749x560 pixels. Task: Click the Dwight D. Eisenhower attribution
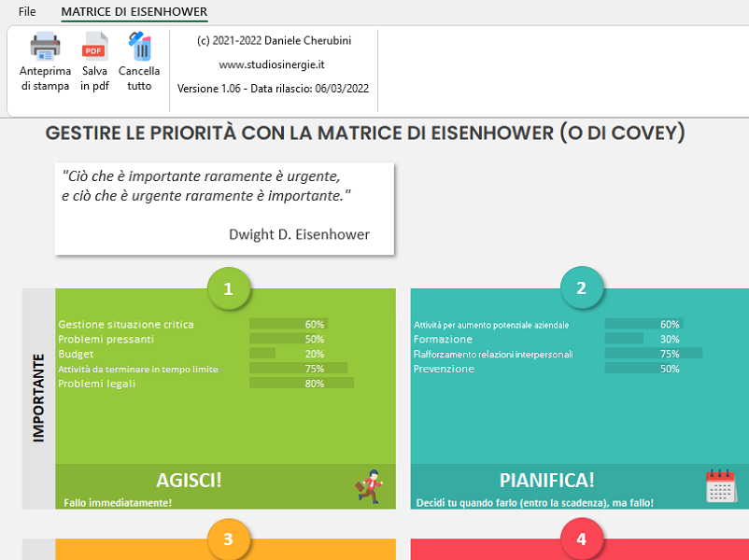300,234
